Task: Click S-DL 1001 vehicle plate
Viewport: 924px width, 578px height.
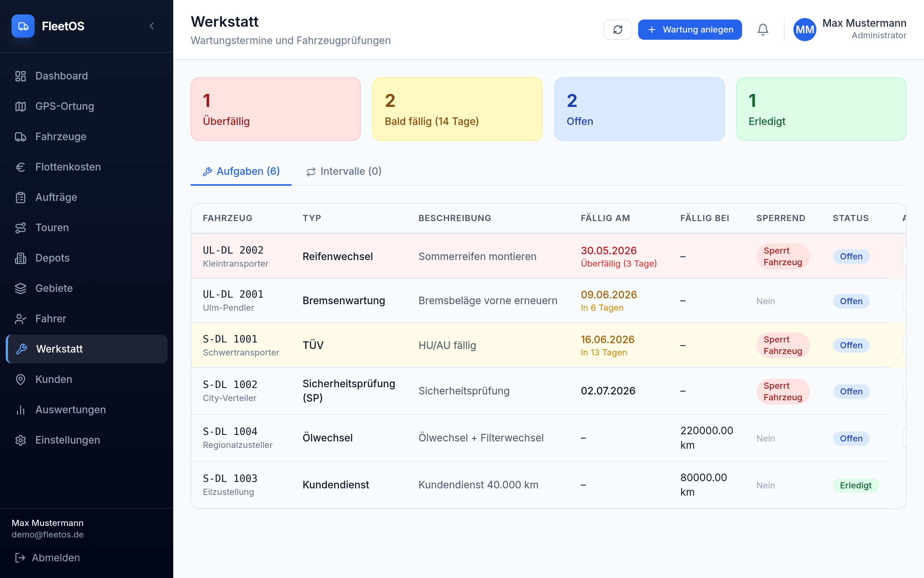Action: 230,339
